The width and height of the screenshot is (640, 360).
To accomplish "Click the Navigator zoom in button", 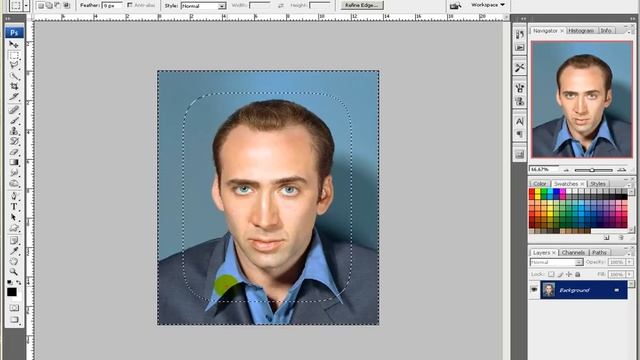I will pyautogui.click(x=622, y=169).
